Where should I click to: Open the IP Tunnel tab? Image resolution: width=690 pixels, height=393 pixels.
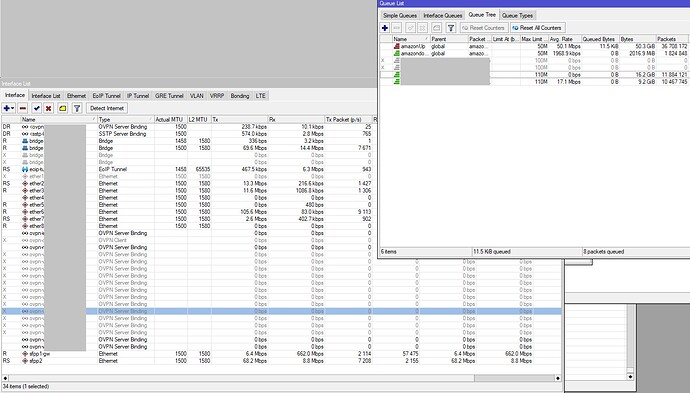point(138,96)
